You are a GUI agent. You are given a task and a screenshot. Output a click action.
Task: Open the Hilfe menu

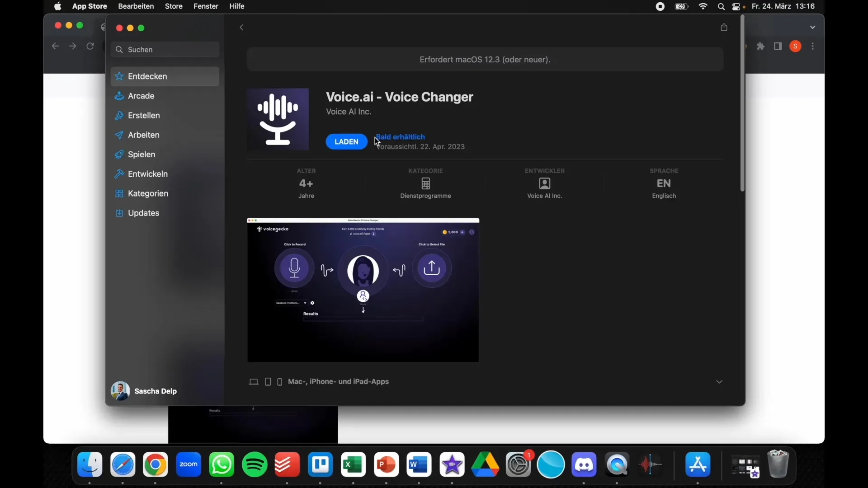click(x=237, y=7)
